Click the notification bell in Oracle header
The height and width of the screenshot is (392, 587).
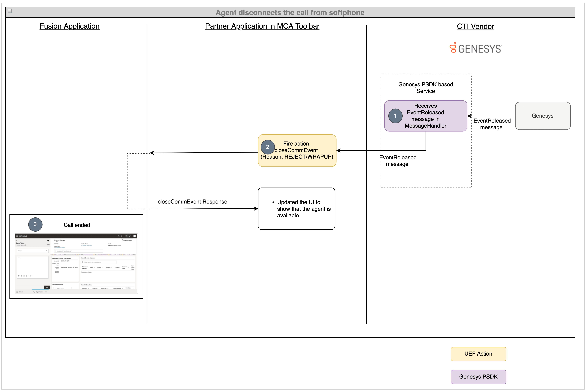tap(122, 236)
